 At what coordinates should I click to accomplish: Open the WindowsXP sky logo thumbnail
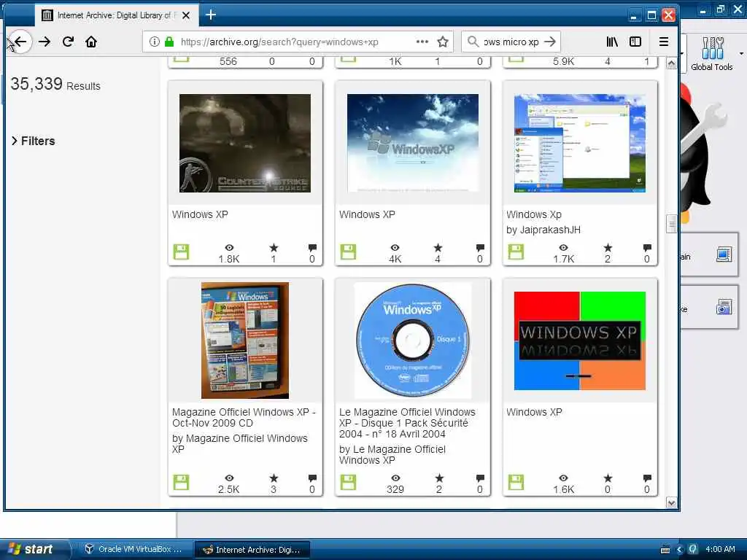coord(413,144)
